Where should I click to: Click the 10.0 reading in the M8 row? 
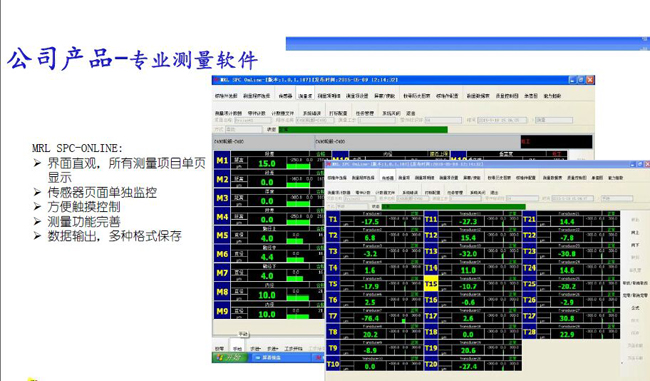pos(267,295)
